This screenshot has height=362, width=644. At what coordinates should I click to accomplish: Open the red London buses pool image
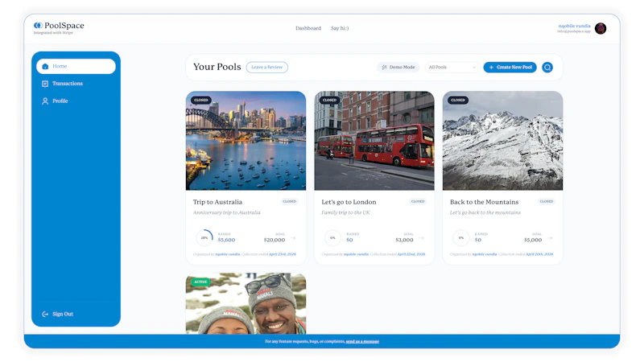tap(374, 141)
